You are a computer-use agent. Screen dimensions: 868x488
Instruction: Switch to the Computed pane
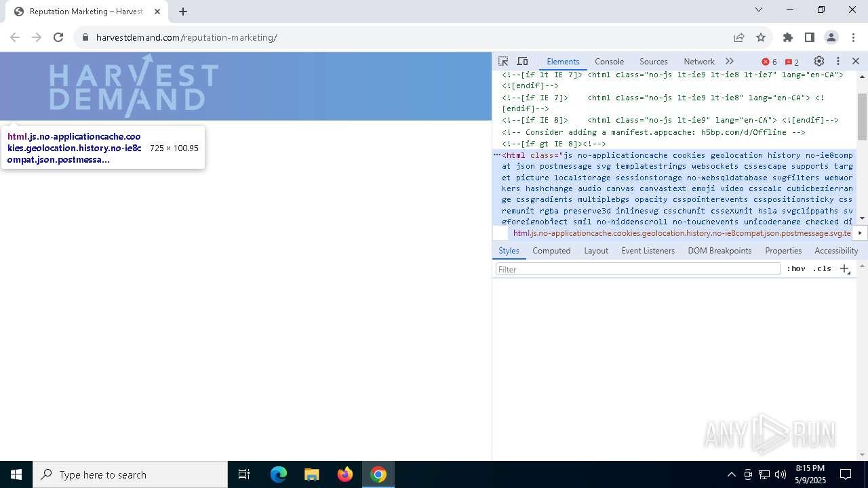point(551,251)
